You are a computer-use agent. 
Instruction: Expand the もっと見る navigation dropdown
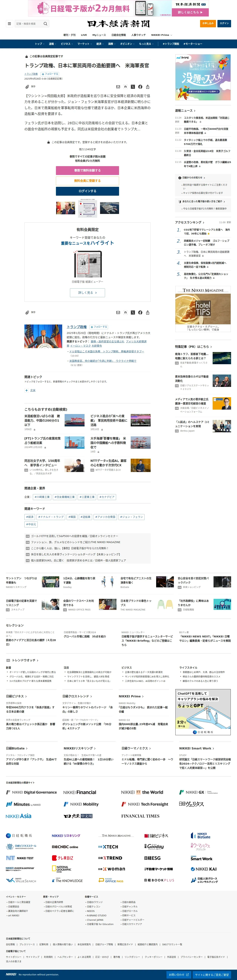click(x=146, y=44)
